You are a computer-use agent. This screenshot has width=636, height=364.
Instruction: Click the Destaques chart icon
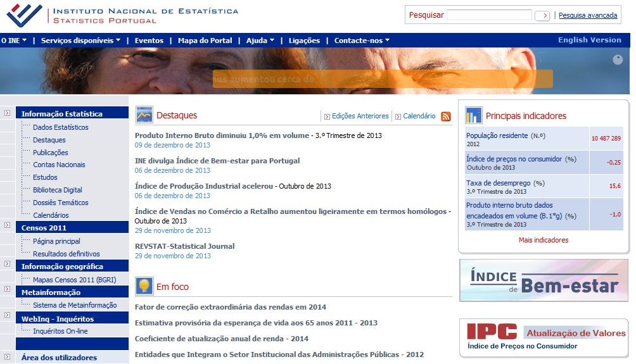coord(144,115)
